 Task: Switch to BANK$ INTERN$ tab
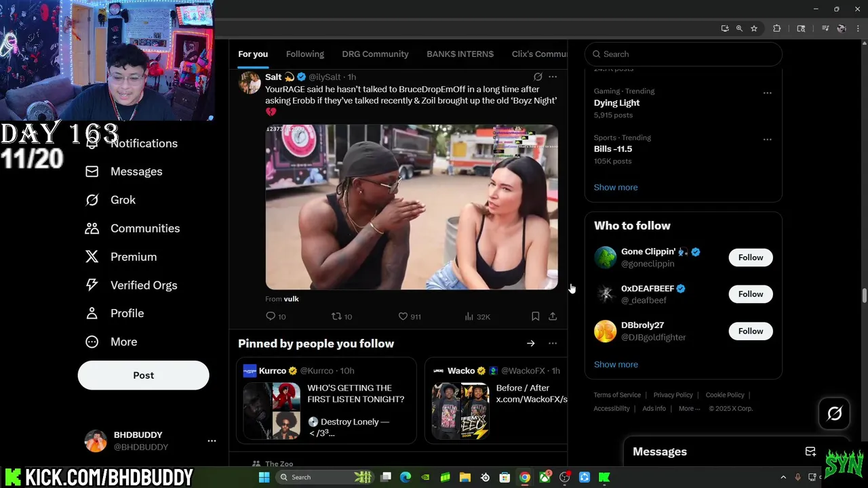point(460,54)
